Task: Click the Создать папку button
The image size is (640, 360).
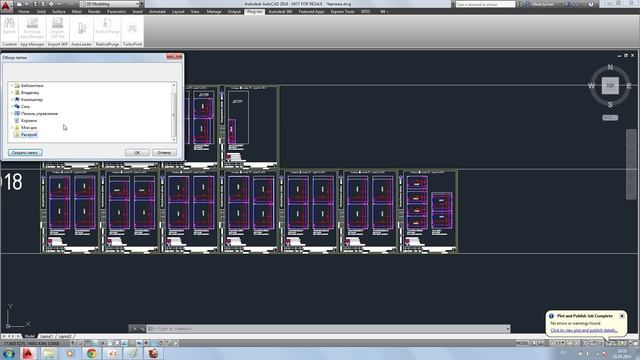Action: [x=25, y=153]
